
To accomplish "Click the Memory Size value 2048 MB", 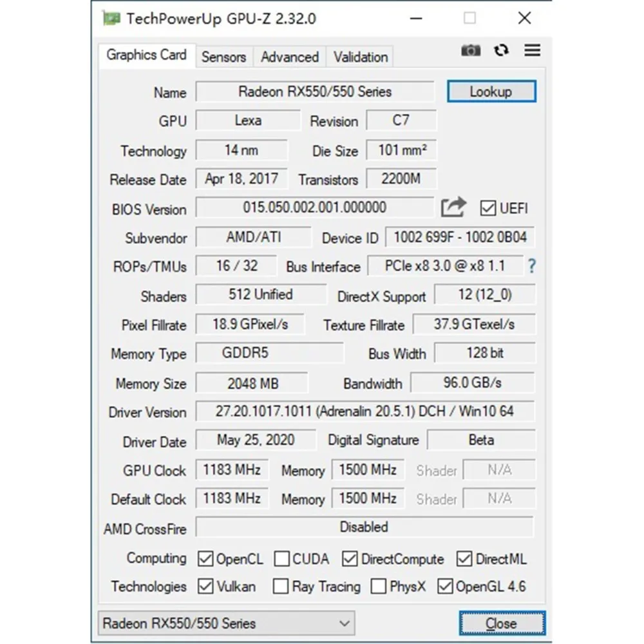I will (x=252, y=383).
